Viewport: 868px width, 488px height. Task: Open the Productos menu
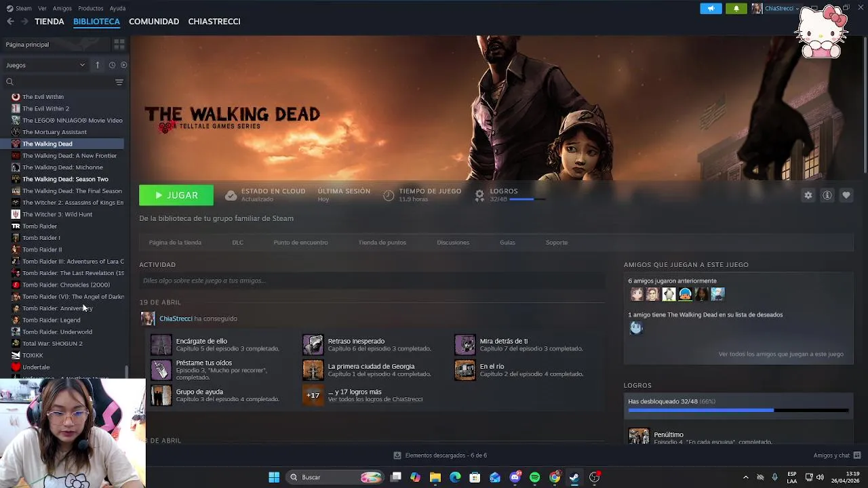91,8
